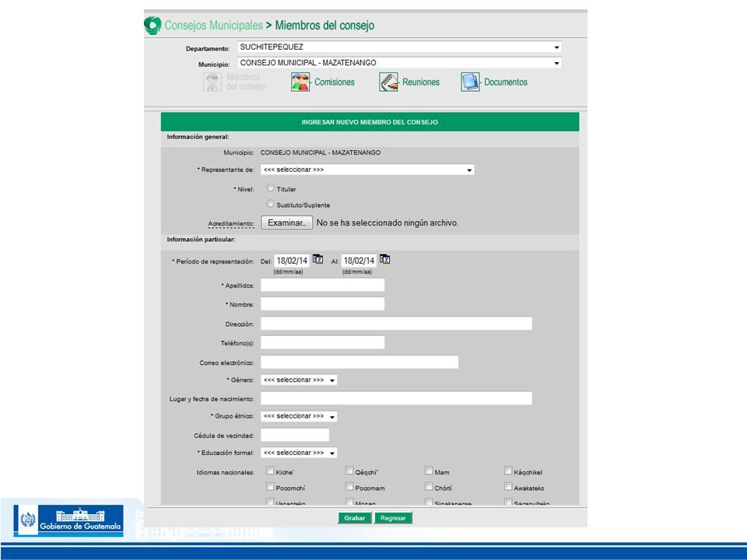Focus the Apellidos text field

coord(322,285)
